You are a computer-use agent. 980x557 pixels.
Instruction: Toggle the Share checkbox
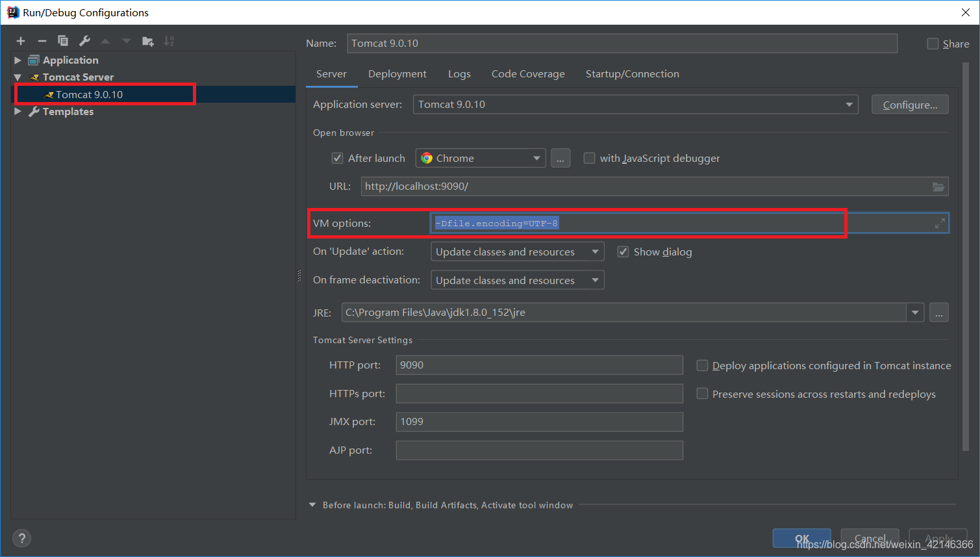pos(933,44)
